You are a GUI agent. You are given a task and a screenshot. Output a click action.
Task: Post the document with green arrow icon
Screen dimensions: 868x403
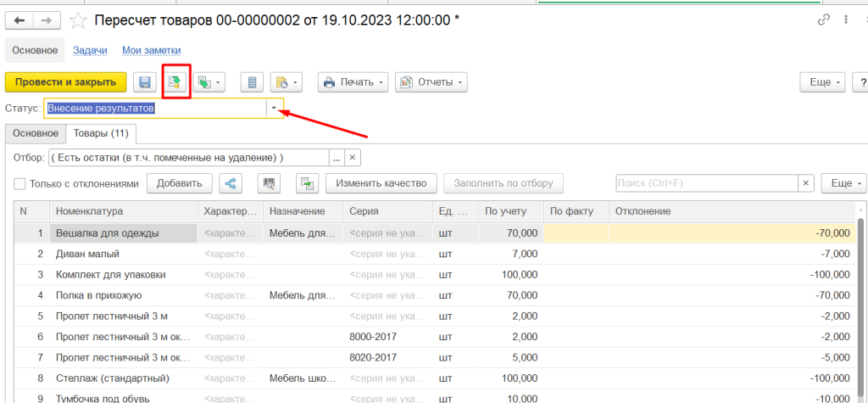pyautogui.click(x=175, y=82)
